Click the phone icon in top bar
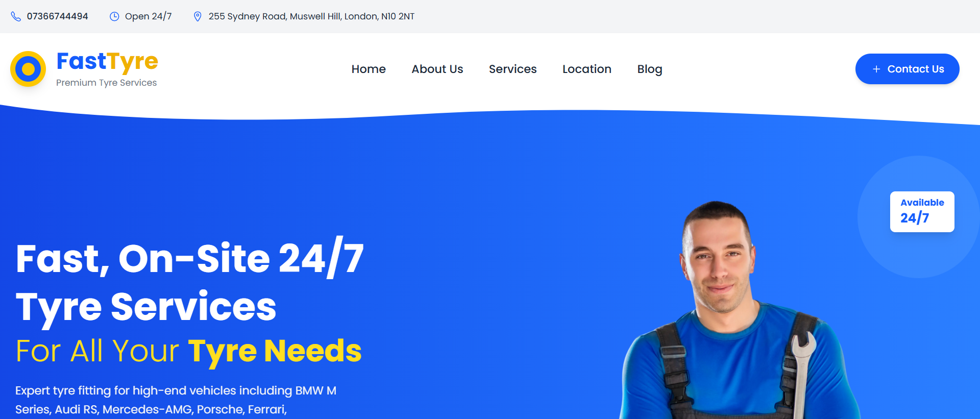This screenshot has width=980, height=419. [x=16, y=16]
